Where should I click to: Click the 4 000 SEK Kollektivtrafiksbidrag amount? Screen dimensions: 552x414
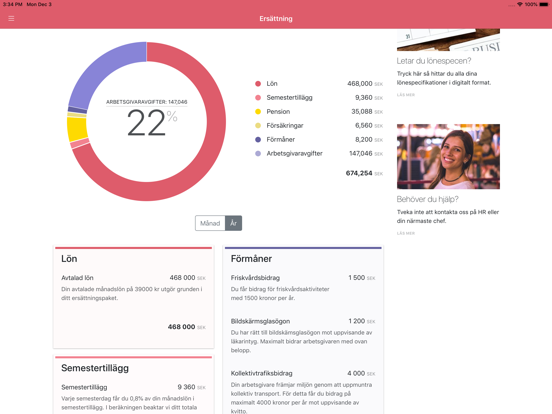pos(361,373)
